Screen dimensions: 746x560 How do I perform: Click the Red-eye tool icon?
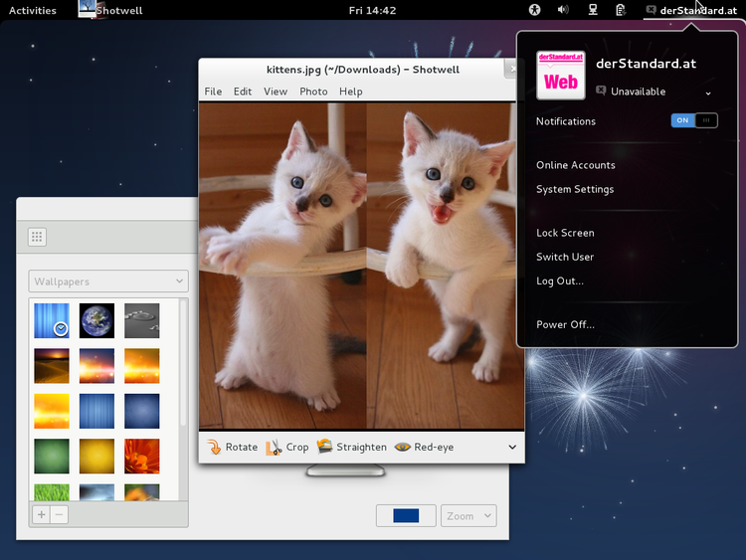tap(403, 448)
